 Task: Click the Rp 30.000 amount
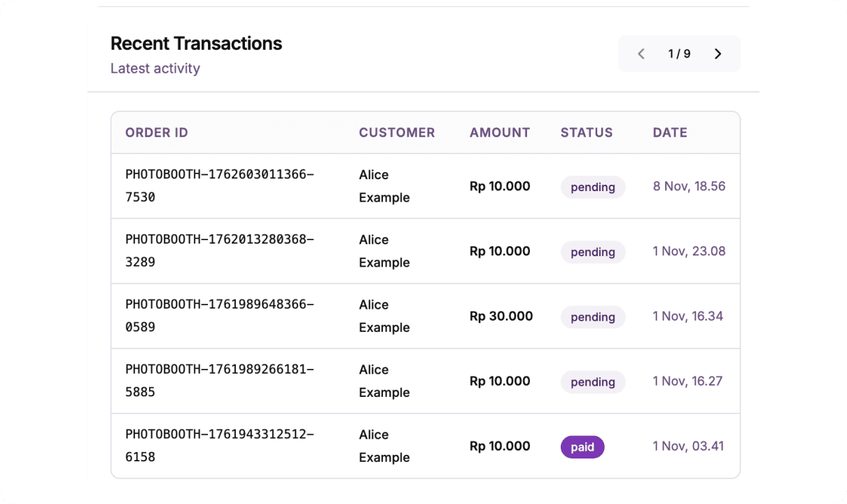pyautogui.click(x=501, y=316)
